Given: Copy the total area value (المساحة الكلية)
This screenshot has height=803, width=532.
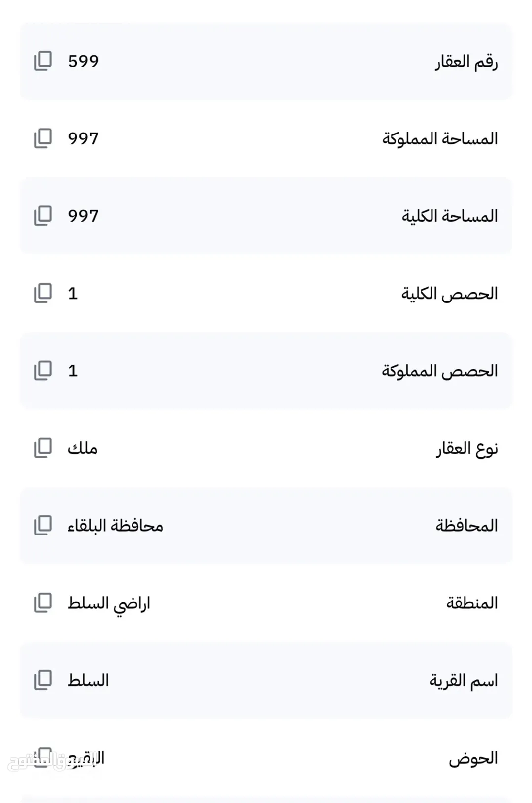Looking at the screenshot, I should (x=43, y=216).
